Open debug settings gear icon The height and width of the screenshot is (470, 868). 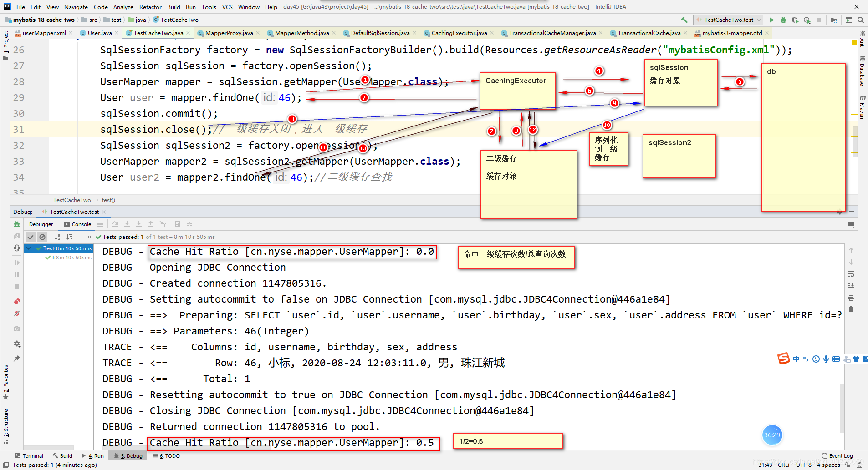[17, 344]
